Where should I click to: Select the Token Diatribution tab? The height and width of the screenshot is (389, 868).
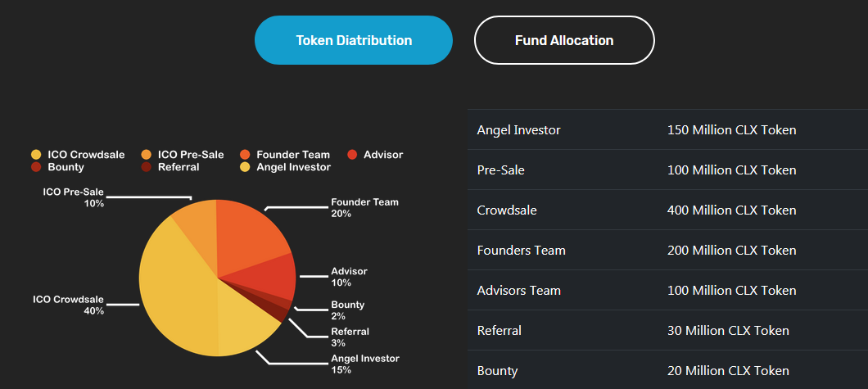point(353,40)
